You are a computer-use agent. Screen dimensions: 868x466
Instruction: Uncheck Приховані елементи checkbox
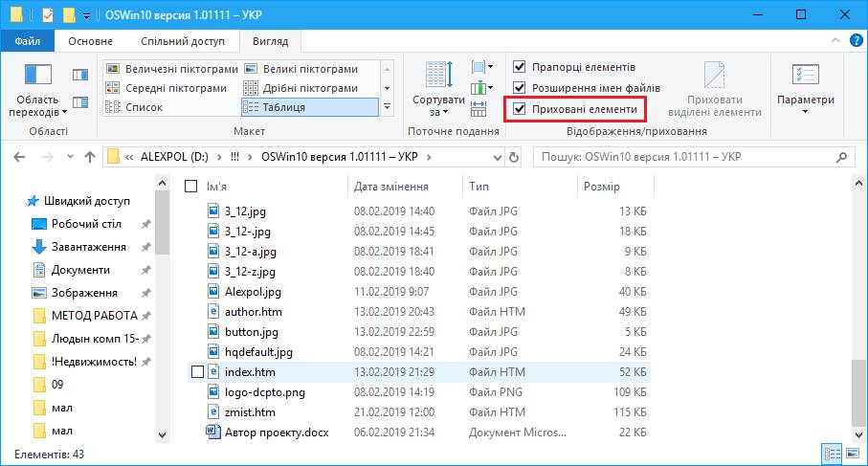519,109
